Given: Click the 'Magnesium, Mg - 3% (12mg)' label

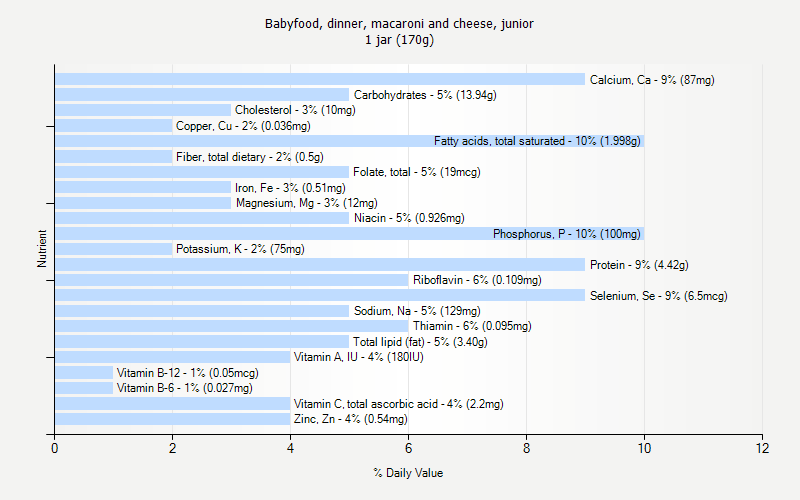Looking at the screenshot, I should (307, 203).
